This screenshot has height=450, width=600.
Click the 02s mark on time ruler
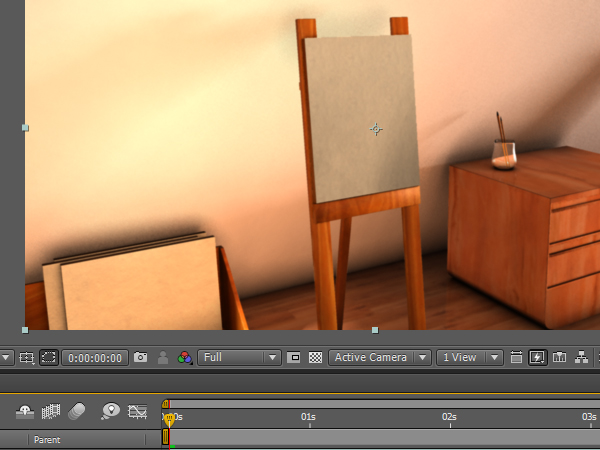tap(449, 417)
